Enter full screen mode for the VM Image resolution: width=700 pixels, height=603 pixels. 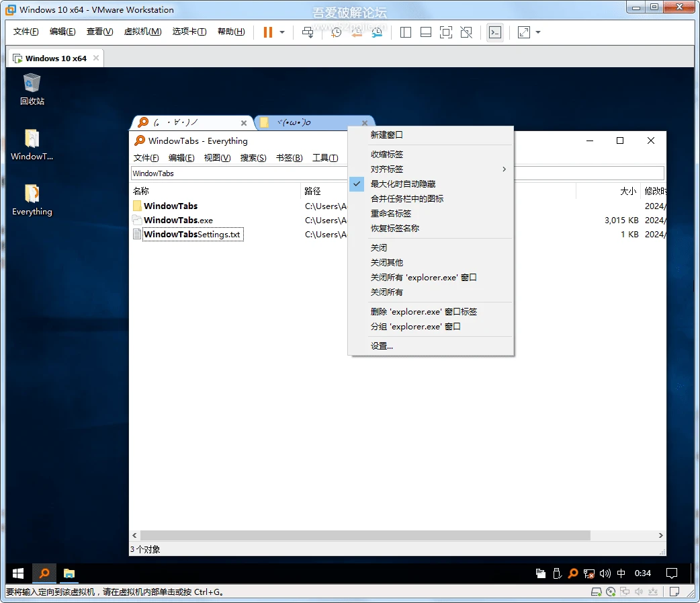[x=445, y=32]
